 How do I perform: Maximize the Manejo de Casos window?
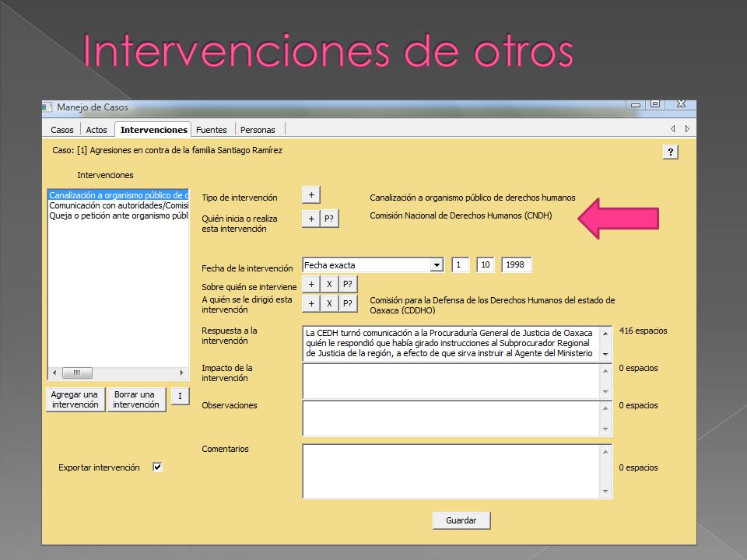click(655, 104)
